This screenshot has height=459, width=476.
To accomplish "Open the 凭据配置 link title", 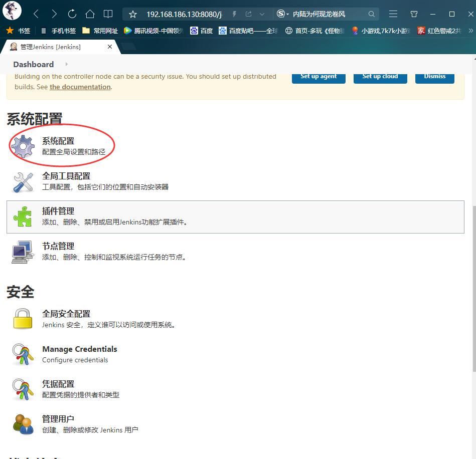I will pyautogui.click(x=58, y=384).
